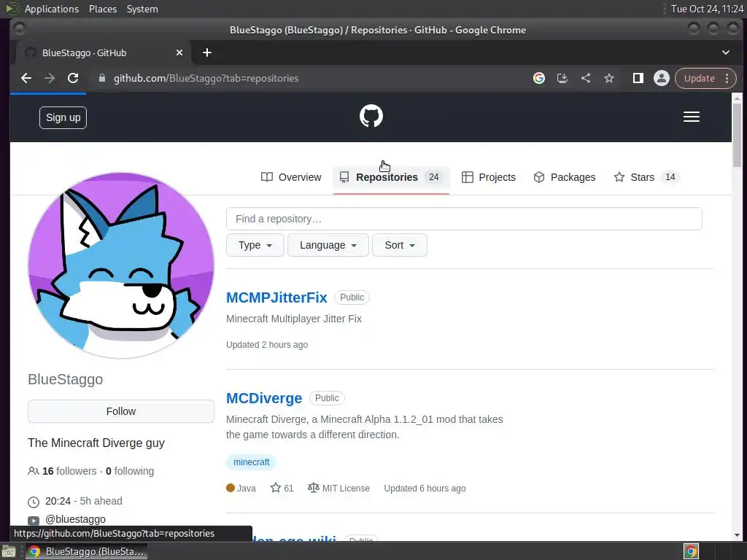Open the Places menu
Viewport: 747px width, 560px height.
[102, 9]
